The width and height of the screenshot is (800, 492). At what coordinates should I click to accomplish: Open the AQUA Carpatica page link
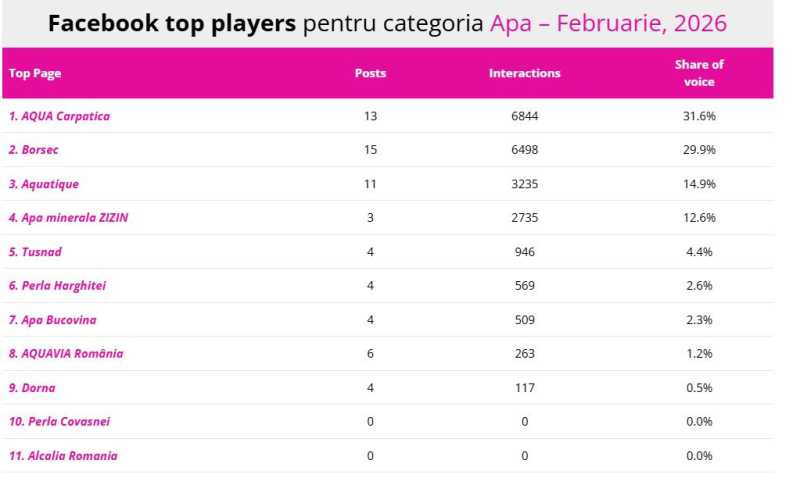[x=59, y=116]
